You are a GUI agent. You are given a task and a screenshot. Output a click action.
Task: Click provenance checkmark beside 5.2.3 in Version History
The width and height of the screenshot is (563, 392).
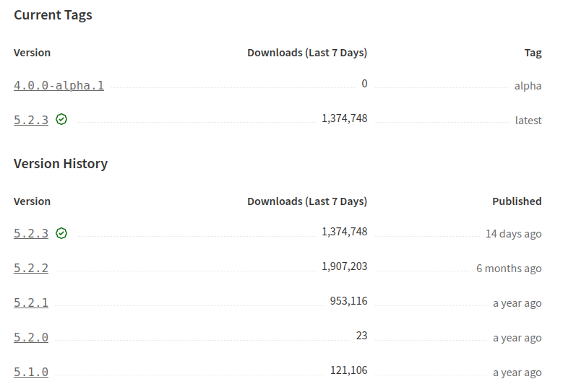61,233
